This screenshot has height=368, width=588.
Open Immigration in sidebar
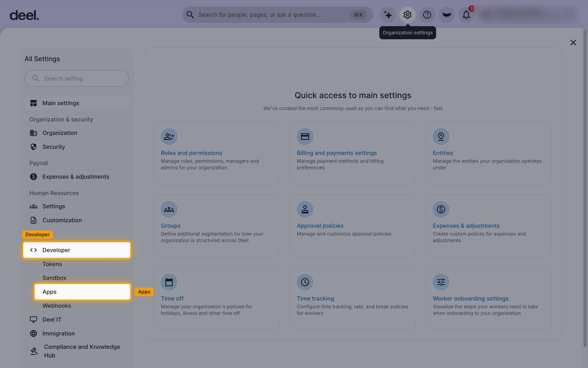click(77, 334)
